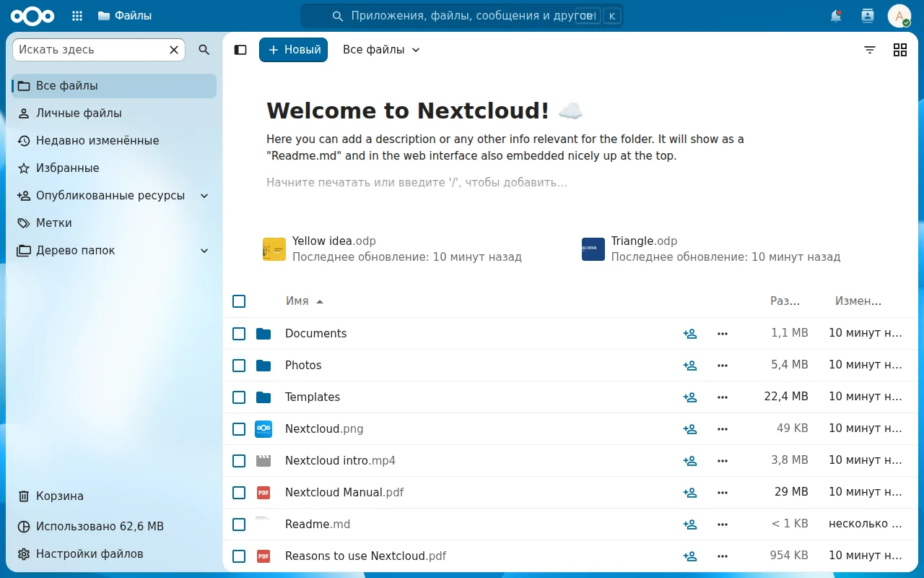This screenshot has height=578, width=924.
Task: Open actions menu for Reasons to use Nextcloud.pdf
Action: [x=723, y=556]
